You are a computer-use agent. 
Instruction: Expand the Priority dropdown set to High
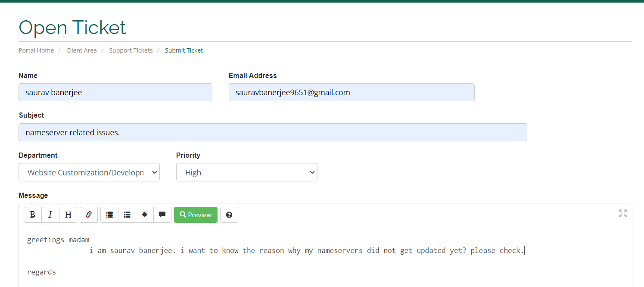click(247, 172)
